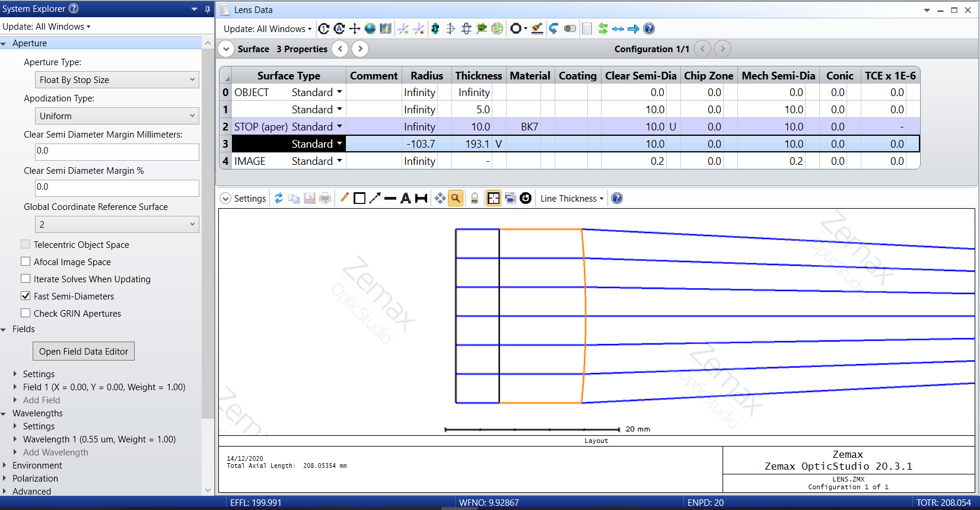Click the zoom magnifier tool in layout
Screen dimensions: 980x510
coord(455,199)
